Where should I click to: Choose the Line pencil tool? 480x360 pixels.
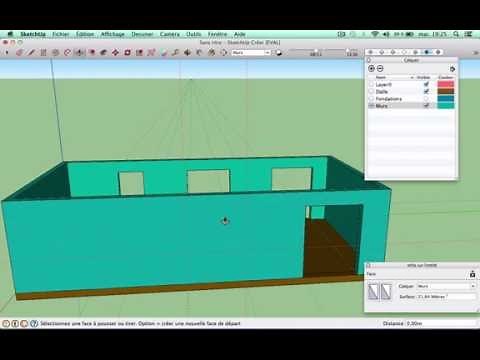31,52
